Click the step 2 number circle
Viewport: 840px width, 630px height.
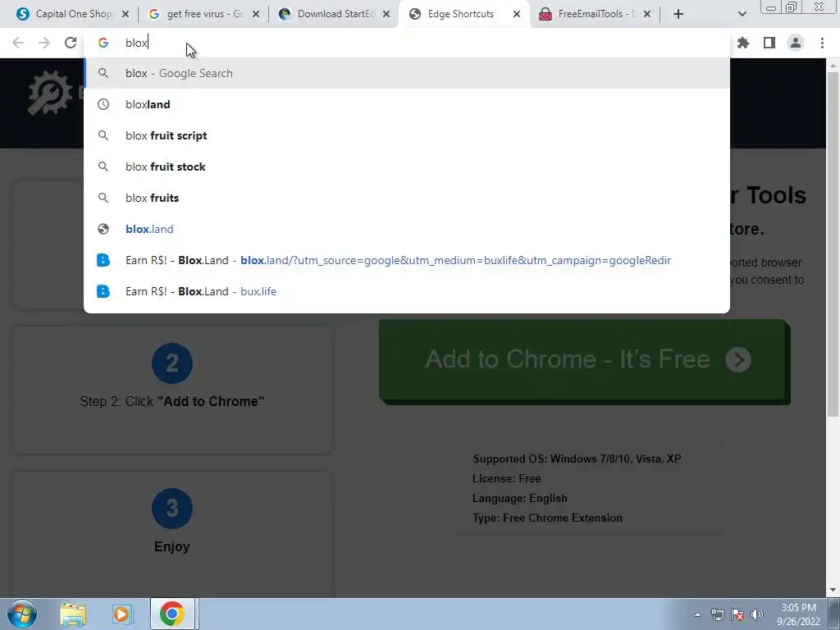[172, 363]
